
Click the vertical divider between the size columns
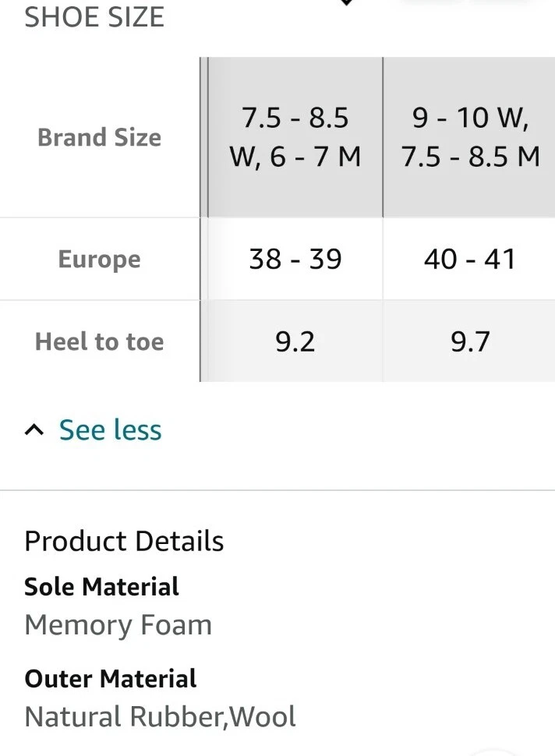(383, 137)
